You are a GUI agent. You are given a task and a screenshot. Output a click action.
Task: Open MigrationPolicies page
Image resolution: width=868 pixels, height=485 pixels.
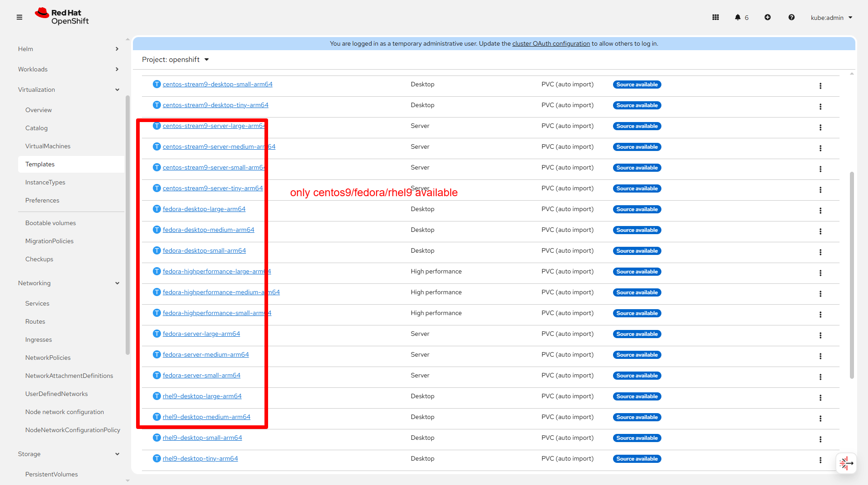49,241
